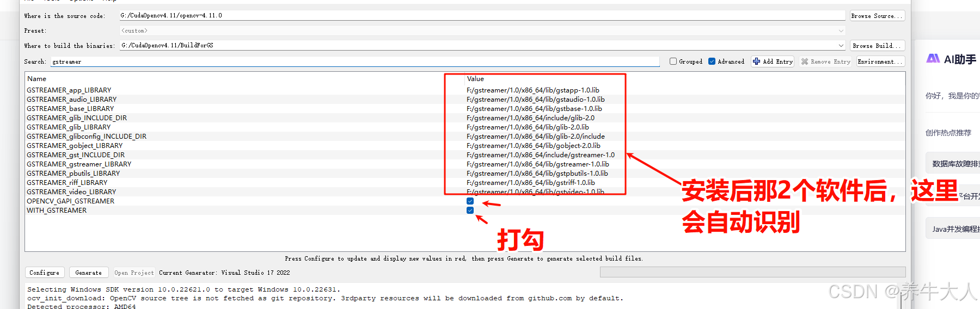
Task: Select GSTREAMER_video_LIBRARY row
Action: pyautogui.click(x=465, y=192)
